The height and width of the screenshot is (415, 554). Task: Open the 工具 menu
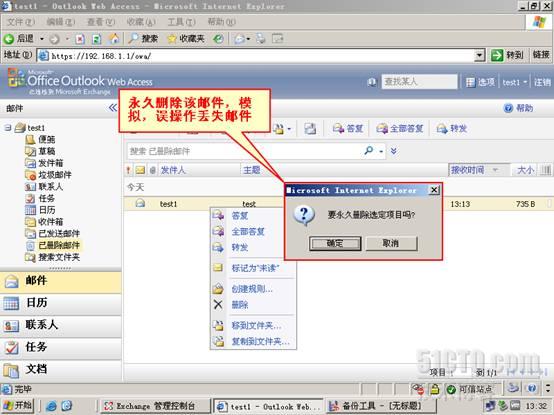(x=181, y=22)
